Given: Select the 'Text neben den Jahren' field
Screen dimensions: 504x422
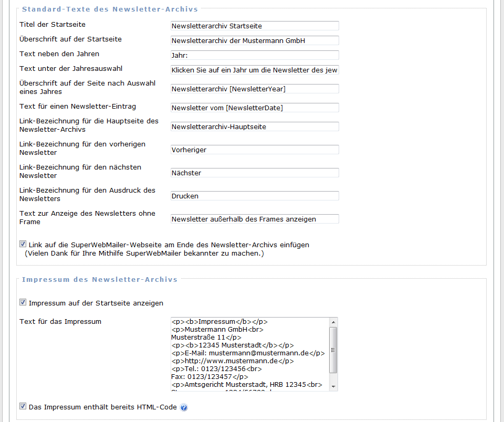Looking at the screenshot, I should [x=255, y=55].
